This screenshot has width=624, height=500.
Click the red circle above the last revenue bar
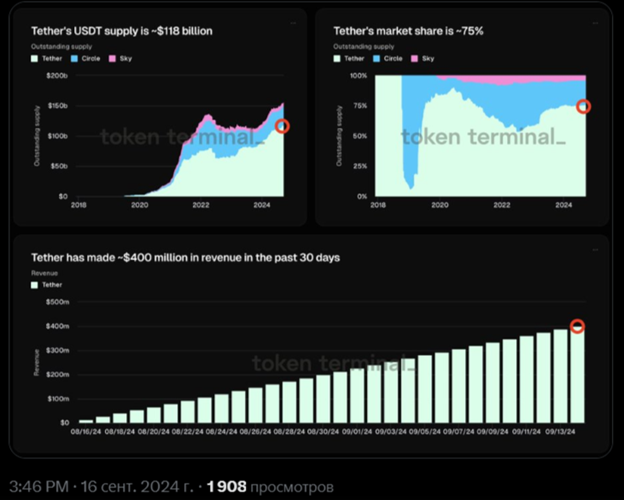tap(577, 326)
